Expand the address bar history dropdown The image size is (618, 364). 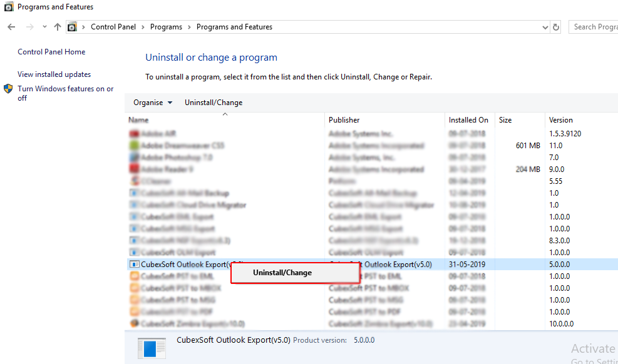544,28
